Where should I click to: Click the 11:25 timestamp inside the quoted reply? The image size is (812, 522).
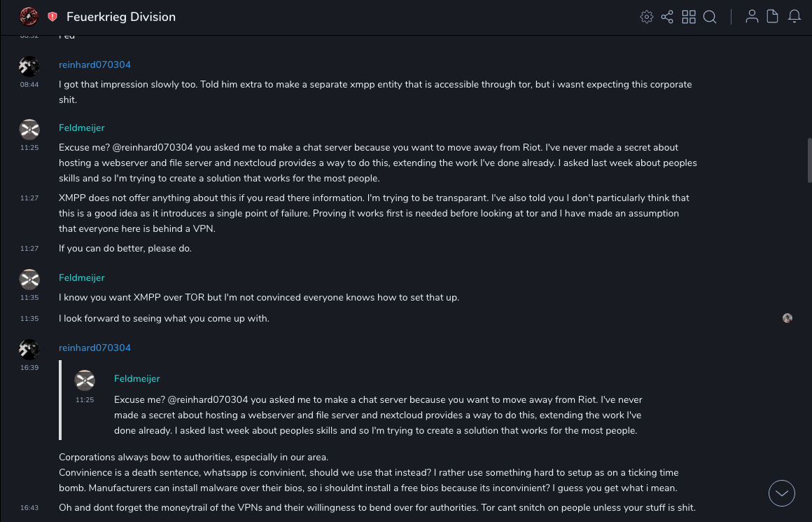pyautogui.click(x=85, y=400)
